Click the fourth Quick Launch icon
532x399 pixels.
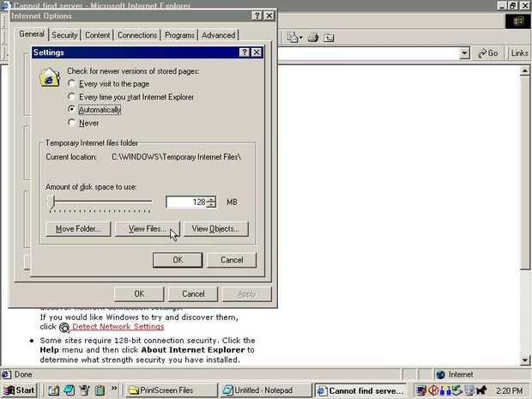[100, 390]
